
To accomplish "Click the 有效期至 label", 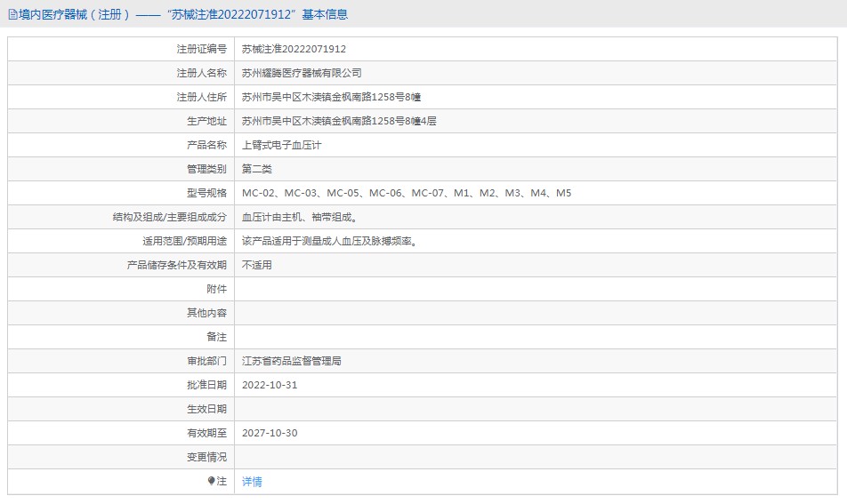I will (x=206, y=433).
